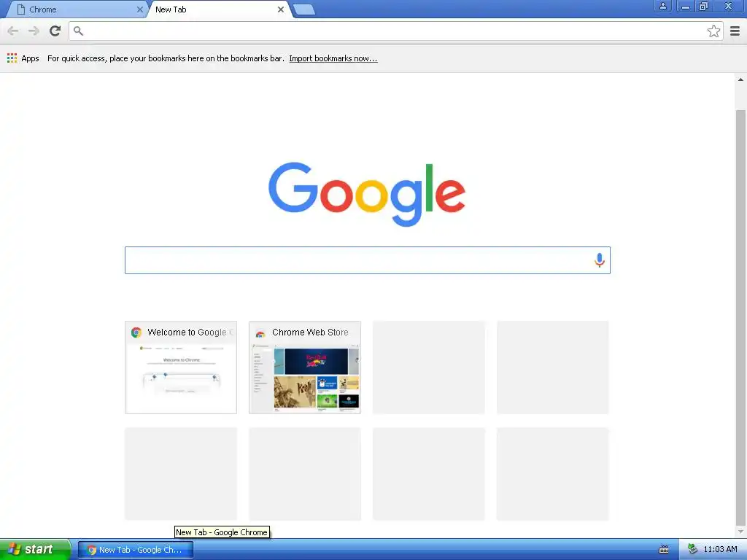Click the scrollbar down arrow
This screenshot has width=747, height=560.
click(x=740, y=532)
